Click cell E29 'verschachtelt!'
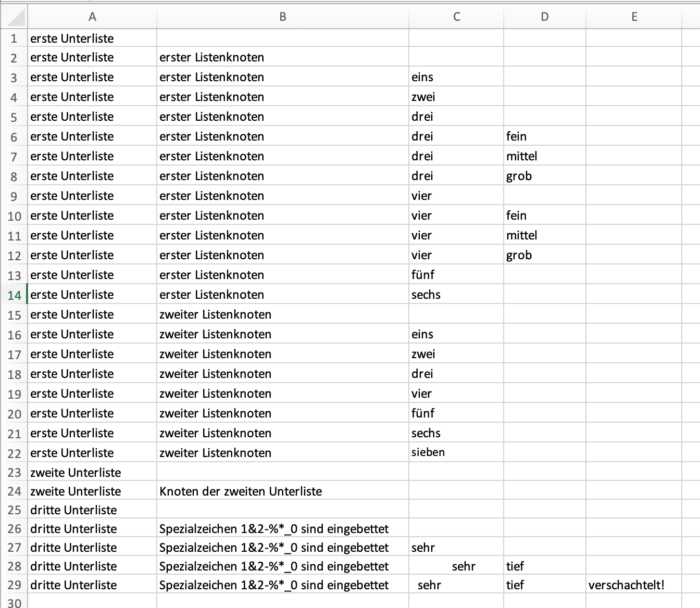The image size is (700, 608). pyautogui.click(x=634, y=585)
